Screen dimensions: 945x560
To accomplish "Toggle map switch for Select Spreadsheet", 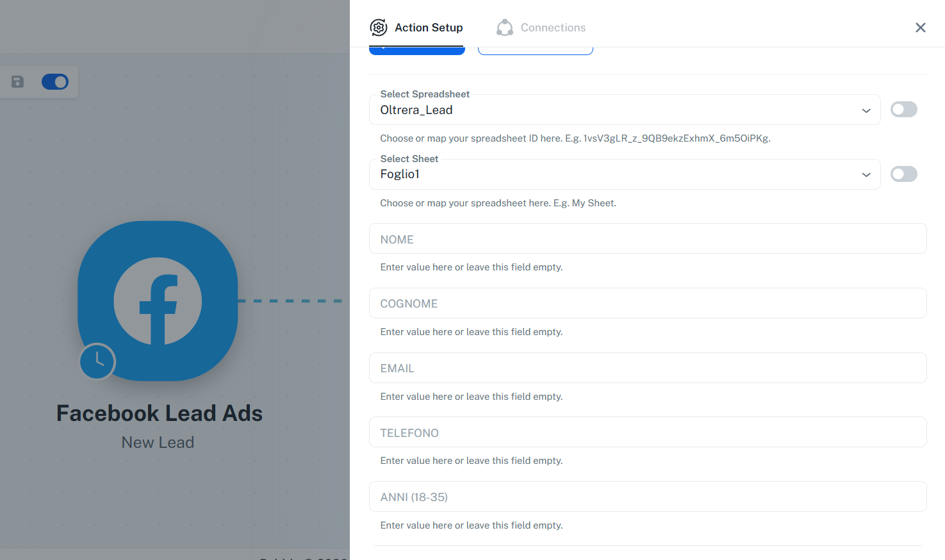I will 904,110.
